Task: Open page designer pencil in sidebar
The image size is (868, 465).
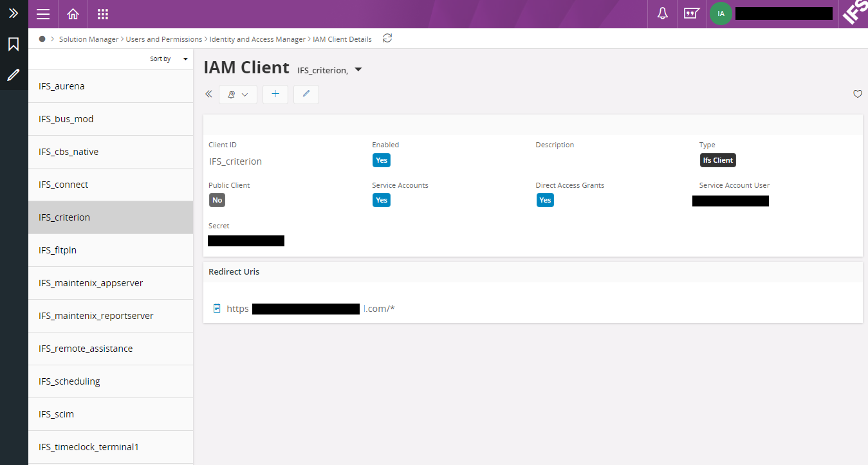Action: [x=14, y=75]
